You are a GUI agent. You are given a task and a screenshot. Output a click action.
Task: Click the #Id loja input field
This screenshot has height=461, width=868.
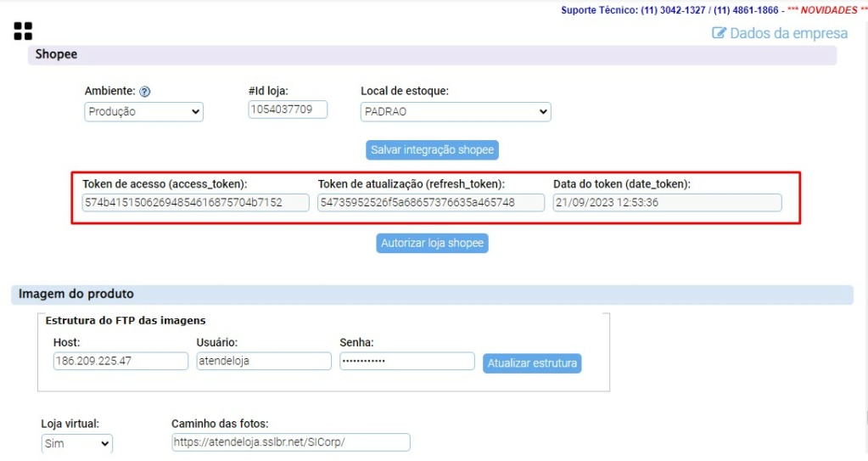point(288,110)
